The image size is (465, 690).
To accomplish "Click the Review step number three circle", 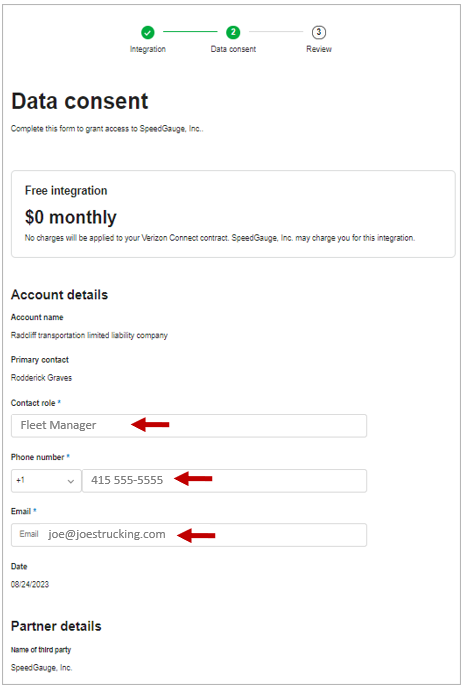I will (319, 32).
